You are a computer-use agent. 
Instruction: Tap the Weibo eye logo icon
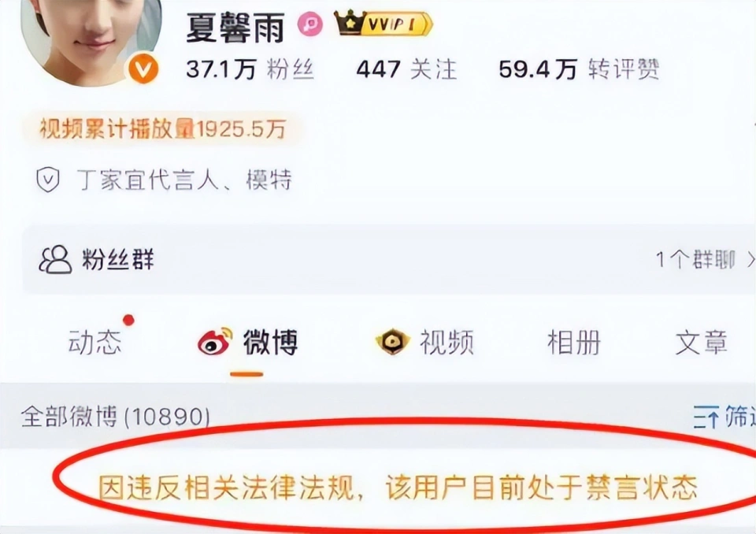[215, 341]
